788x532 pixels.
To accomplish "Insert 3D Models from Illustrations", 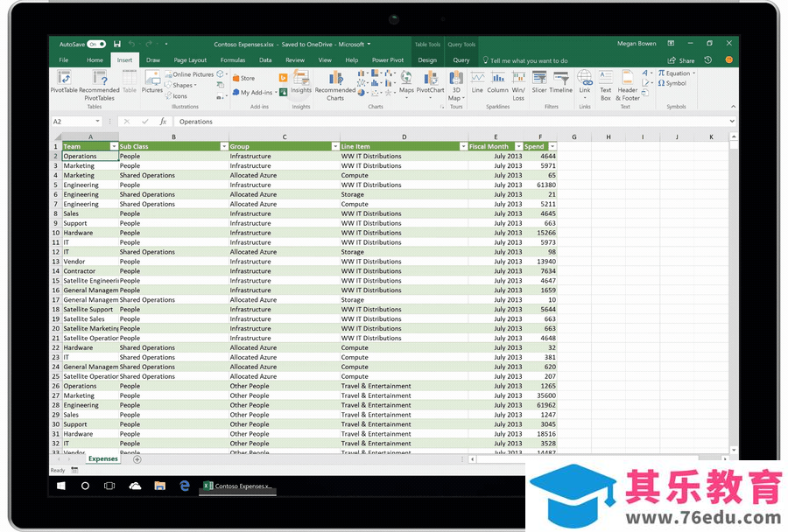I will click(220, 74).
